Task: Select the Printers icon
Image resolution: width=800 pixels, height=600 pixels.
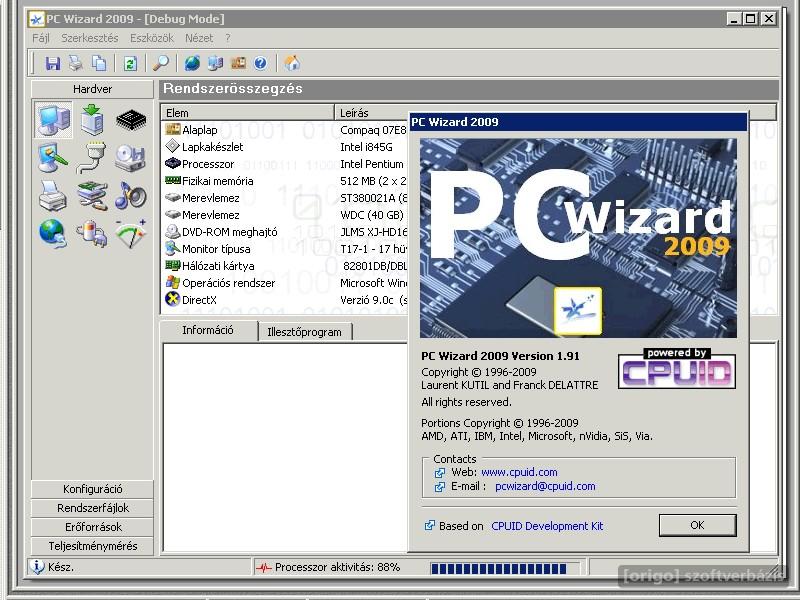Action: (x=53, y=196)
